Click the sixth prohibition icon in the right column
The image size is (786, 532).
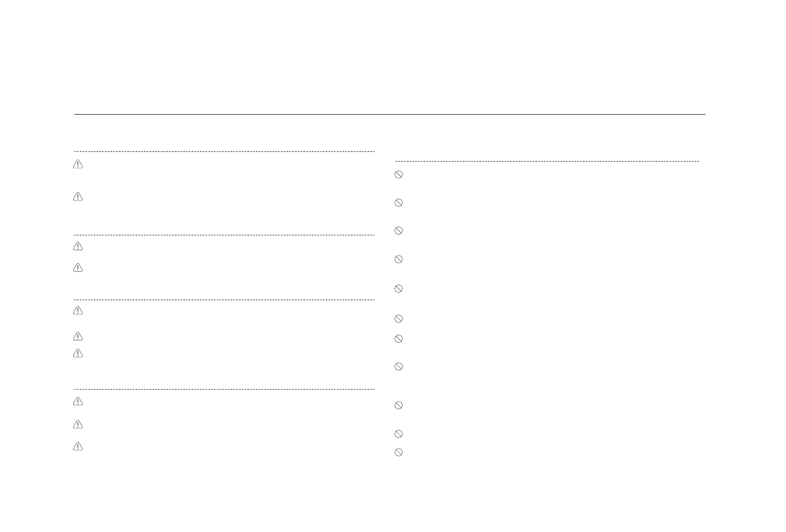(x=399, y=319)
